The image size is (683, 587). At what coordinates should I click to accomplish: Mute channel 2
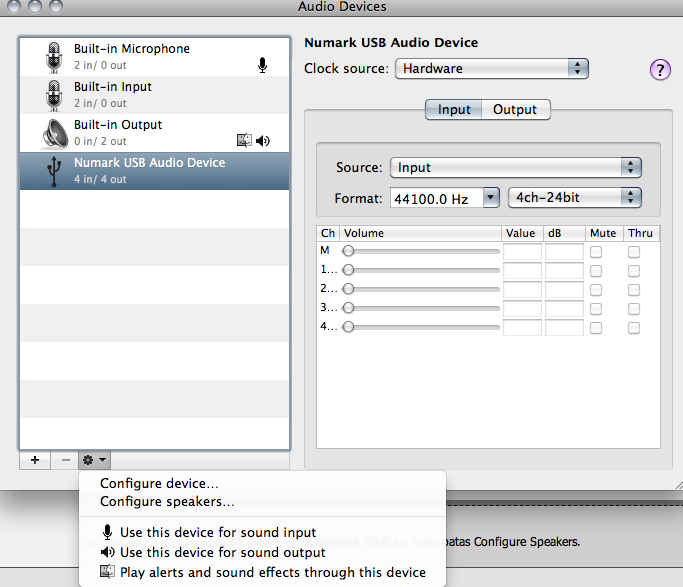(x=596, y=290)
